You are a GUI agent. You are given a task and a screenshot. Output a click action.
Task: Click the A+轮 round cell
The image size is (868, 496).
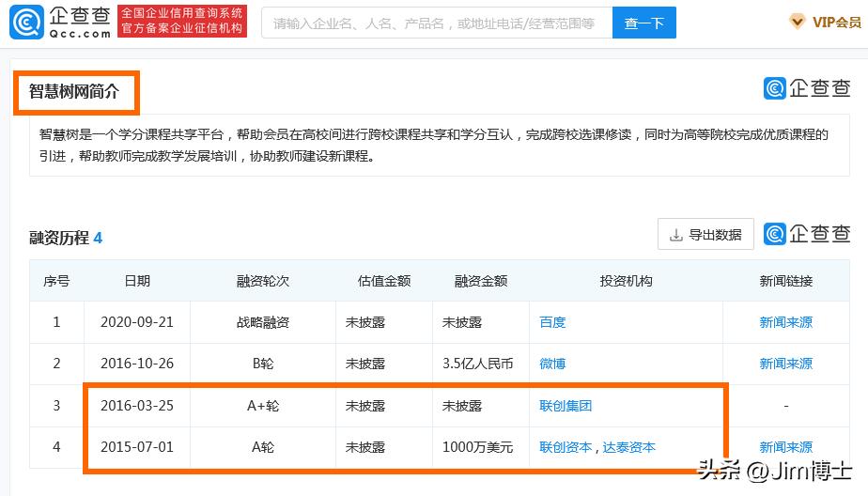[x=263, y=406]
